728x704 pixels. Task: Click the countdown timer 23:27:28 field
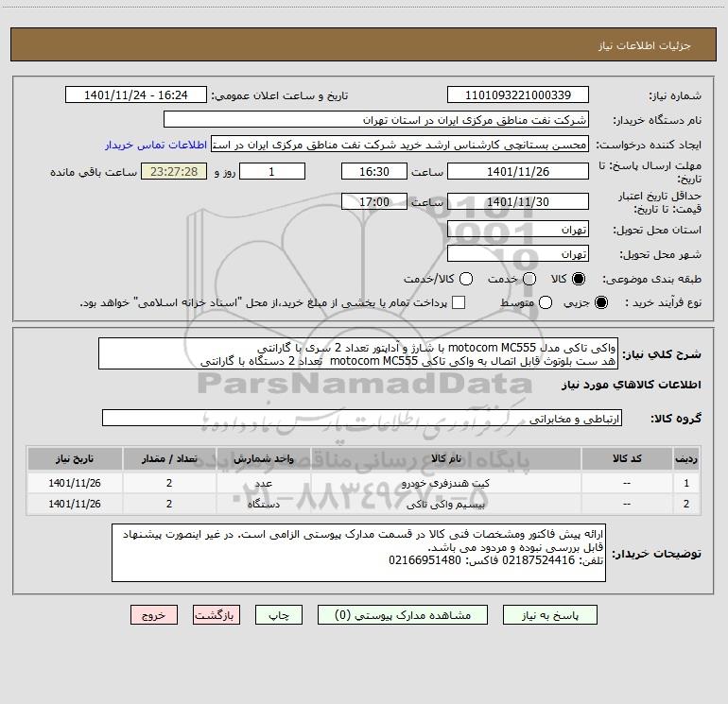pos(174,171)
